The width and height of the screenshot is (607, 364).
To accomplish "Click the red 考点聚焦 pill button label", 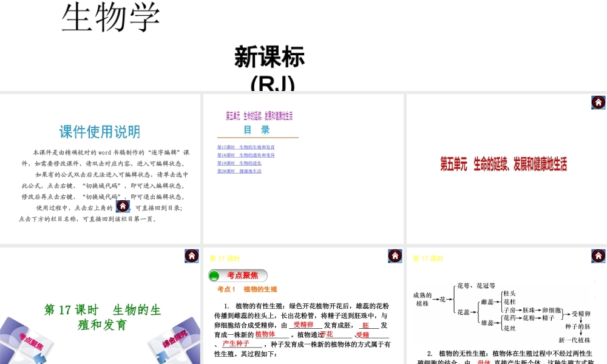I will [242, 275].
